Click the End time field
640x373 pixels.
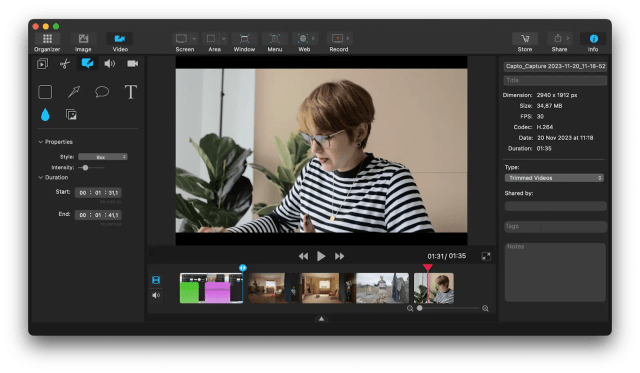pos(98,215)
